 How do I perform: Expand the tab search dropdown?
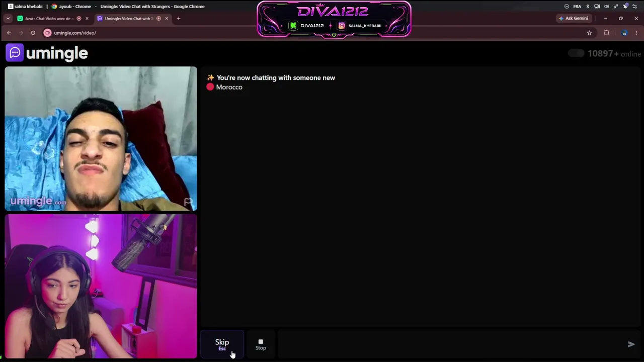[x=8, y=19]
